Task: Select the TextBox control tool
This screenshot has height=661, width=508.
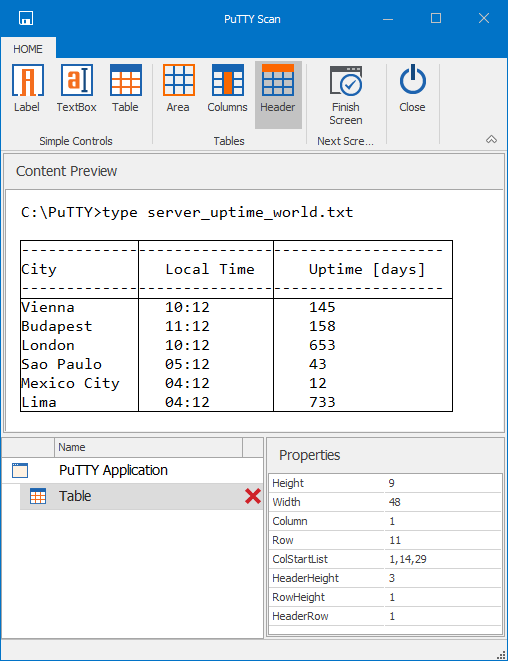Action: pyautogui.click(x=76, y=89)
